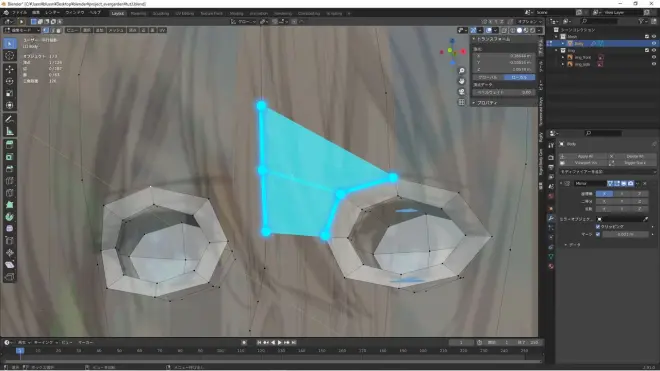Click the pan hand viewport gizmo
Screen dimensions: 660x371
pos(462,81)
